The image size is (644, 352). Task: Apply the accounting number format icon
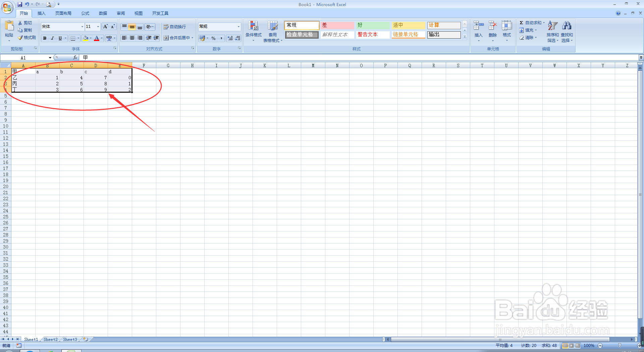click(202, 38)
